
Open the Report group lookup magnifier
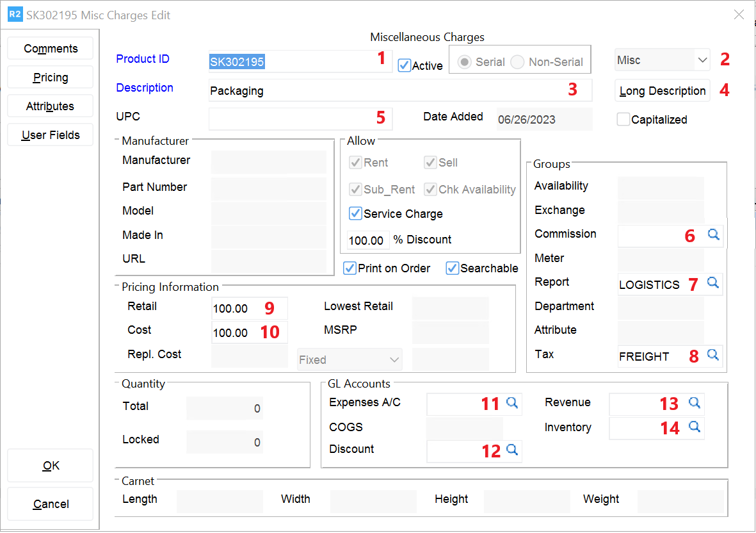[712, 282]
